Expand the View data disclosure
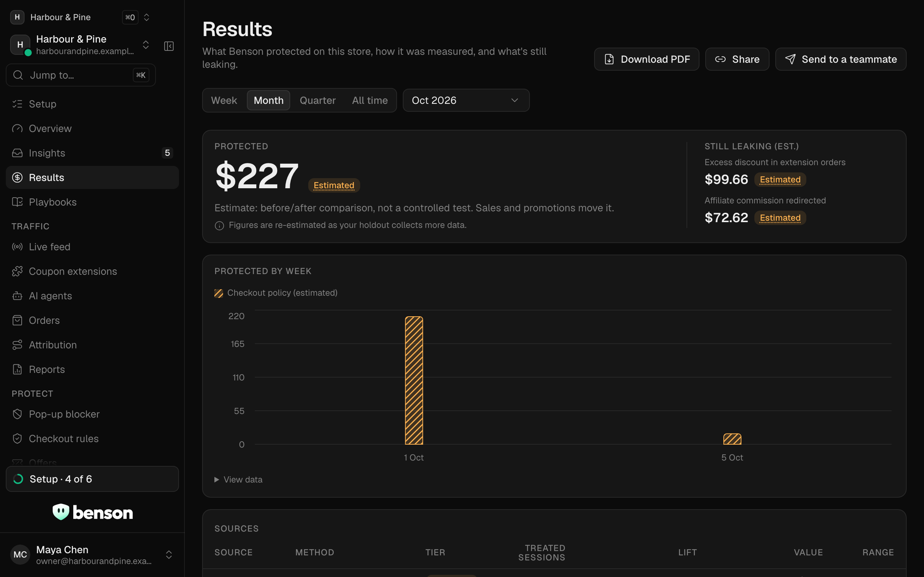This screenshot has width=924, height=577. (239, 480)
